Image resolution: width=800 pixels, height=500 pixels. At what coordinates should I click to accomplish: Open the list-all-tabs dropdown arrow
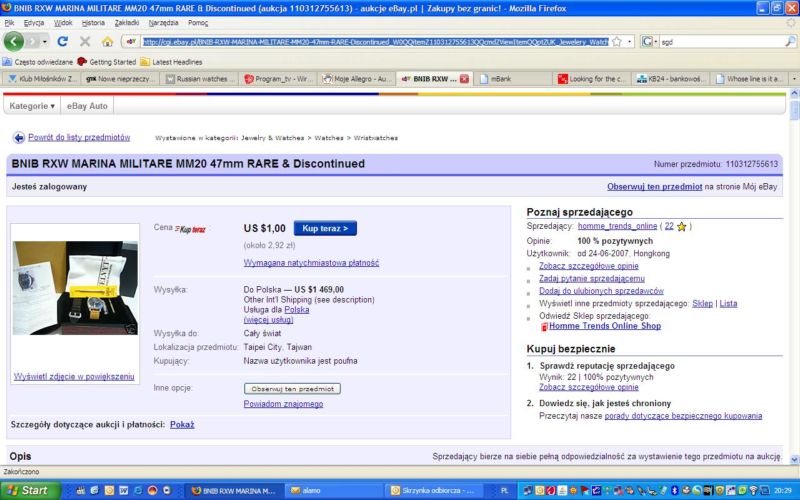coord(794,79)
